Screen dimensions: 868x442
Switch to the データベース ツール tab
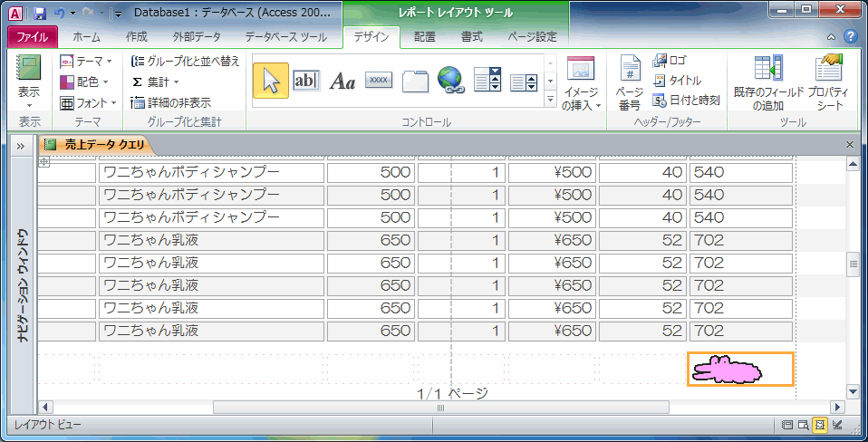point(286,37)
